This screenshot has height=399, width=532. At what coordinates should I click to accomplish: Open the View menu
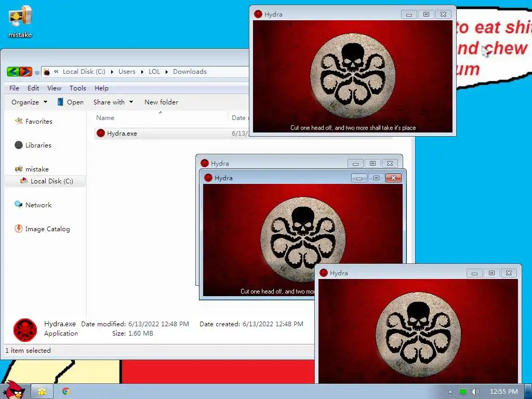[54, 88]
